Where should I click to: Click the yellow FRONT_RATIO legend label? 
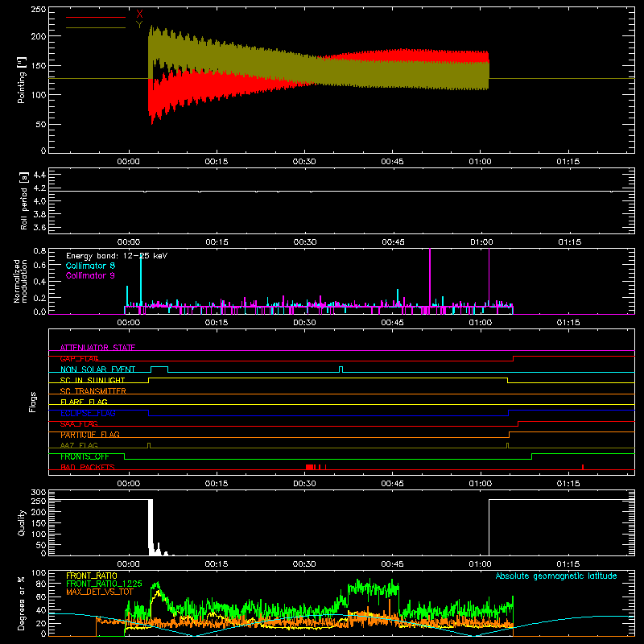(92, 576)
